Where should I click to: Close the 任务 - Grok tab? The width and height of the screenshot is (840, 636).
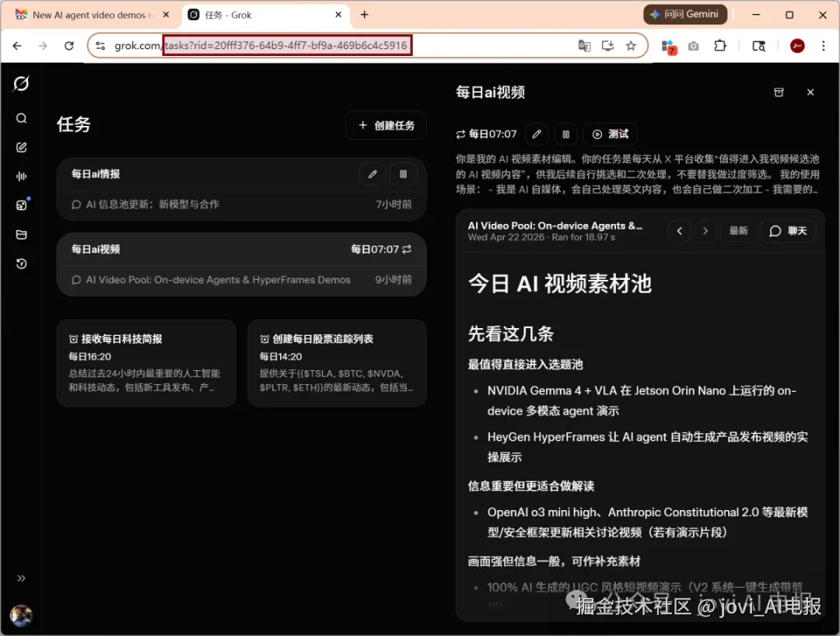tap(338, 15)
